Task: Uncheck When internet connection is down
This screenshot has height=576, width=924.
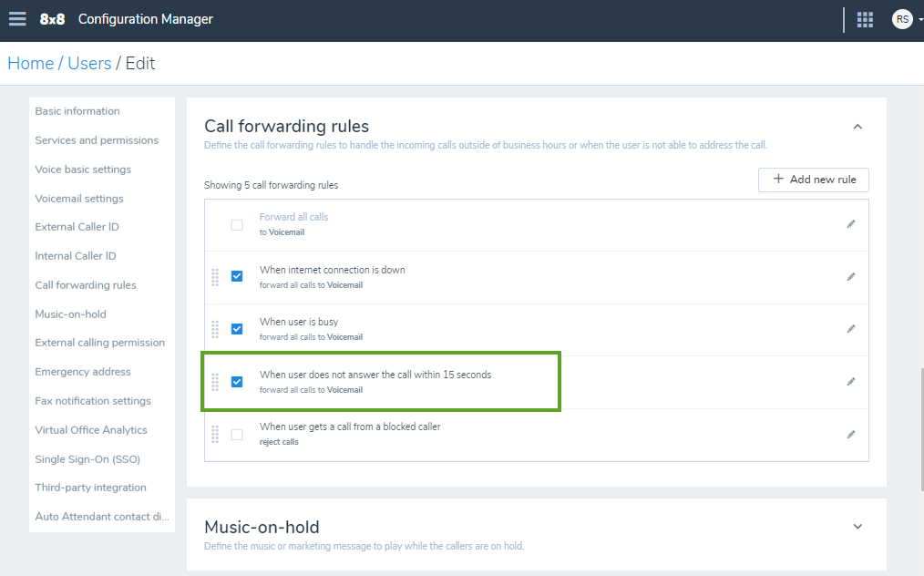Action: click(x=237, y=276)
